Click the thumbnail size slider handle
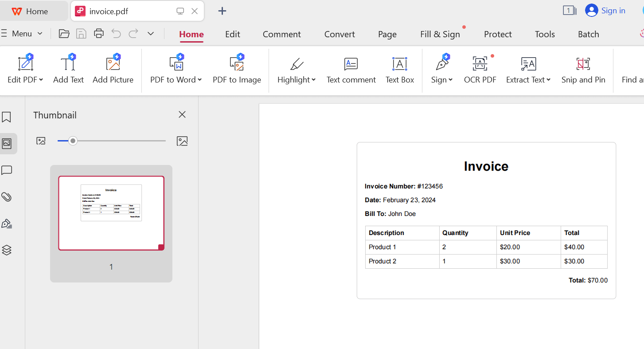Image resolution: width=644 pixels, height=349 pixels. click(73, 141)
